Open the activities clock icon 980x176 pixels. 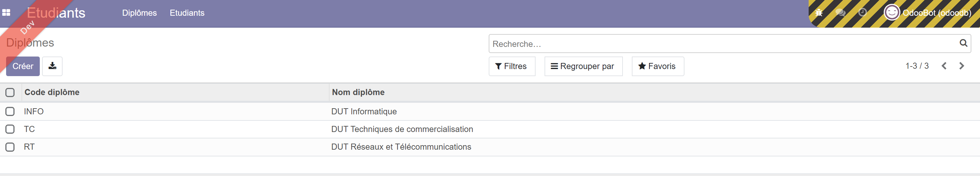click(863, 13)
